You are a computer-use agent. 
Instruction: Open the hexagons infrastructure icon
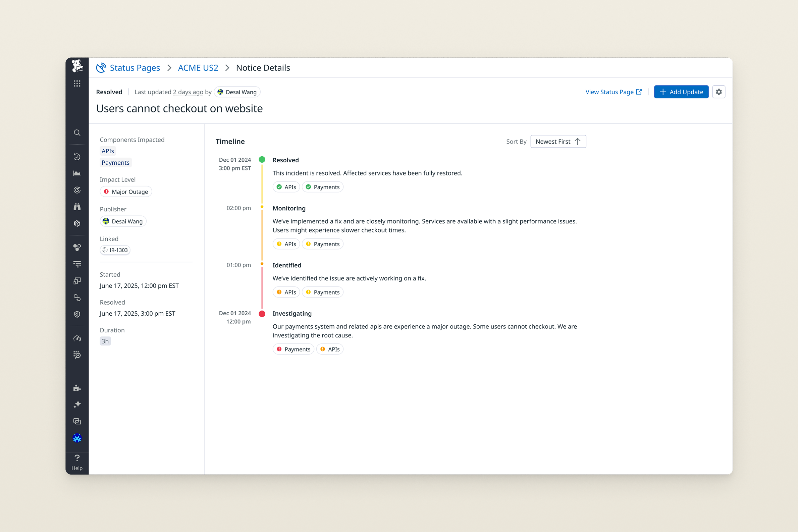(x=77, y=247)
